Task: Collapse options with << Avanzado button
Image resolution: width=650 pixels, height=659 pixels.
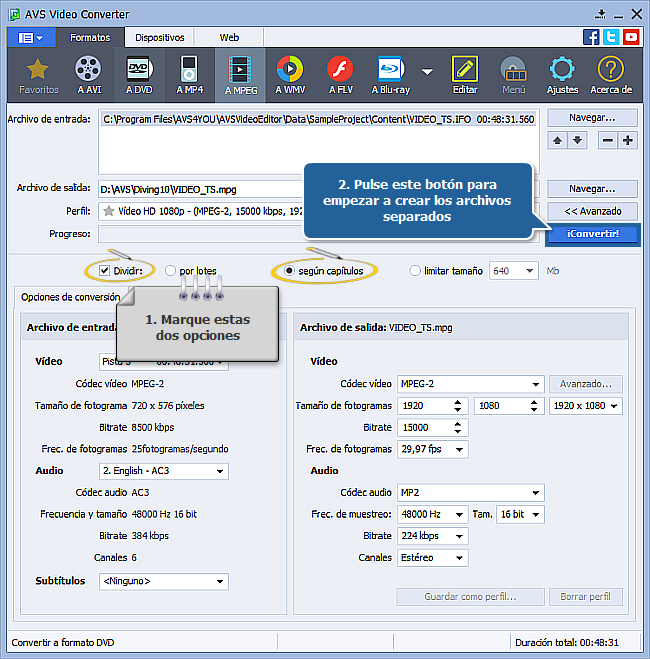Action: click(592, 211)
